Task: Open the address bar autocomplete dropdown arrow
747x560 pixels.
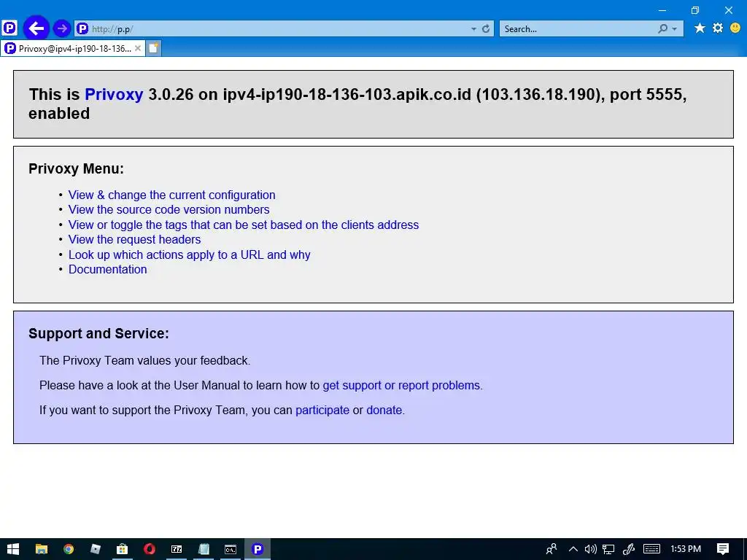Action: [473, 29]
